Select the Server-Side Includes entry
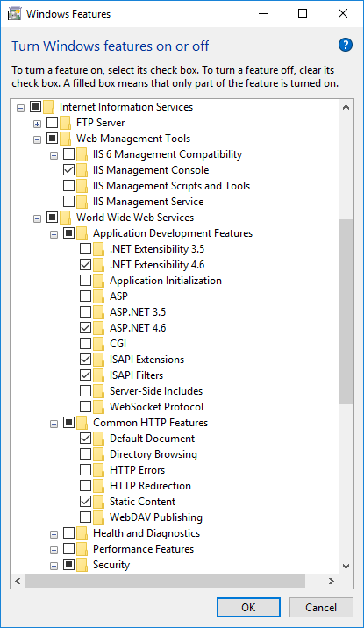364x628 pixels. [156, 391]
